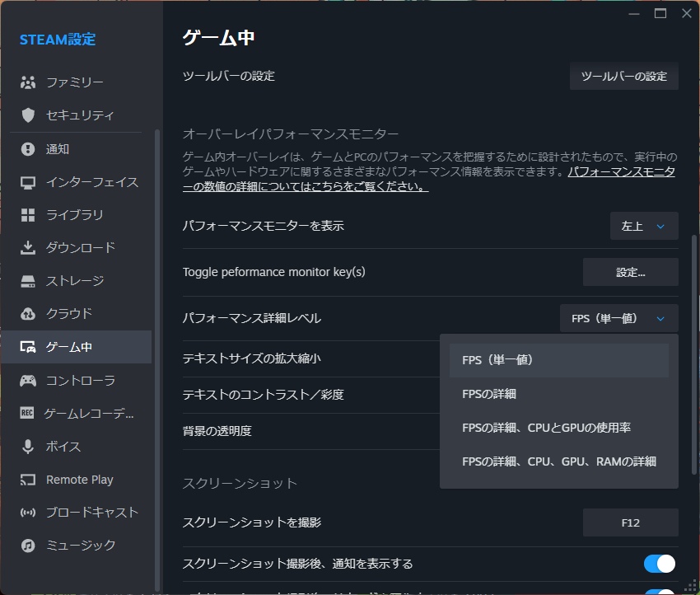The width and height of the screenshot is (700, 595).
Task: Click the ツールバーの設定 button
Action: point(623,77)
